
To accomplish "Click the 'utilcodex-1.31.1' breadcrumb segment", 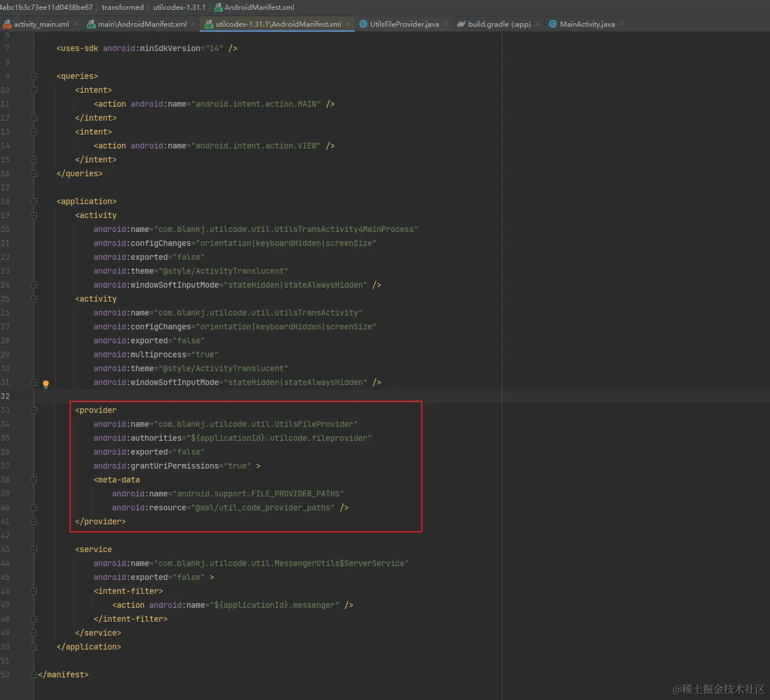I will coord(179,8).
